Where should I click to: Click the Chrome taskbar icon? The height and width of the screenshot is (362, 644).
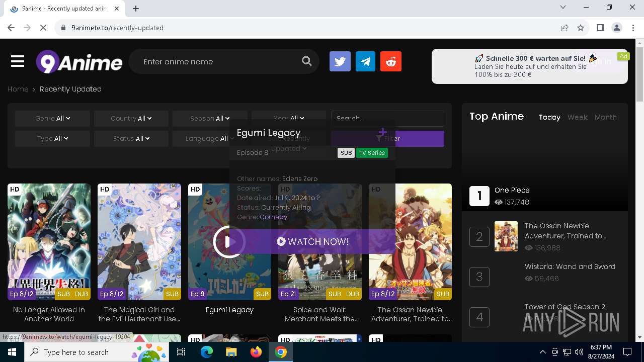pyautogui.click(x=281, y=352)
